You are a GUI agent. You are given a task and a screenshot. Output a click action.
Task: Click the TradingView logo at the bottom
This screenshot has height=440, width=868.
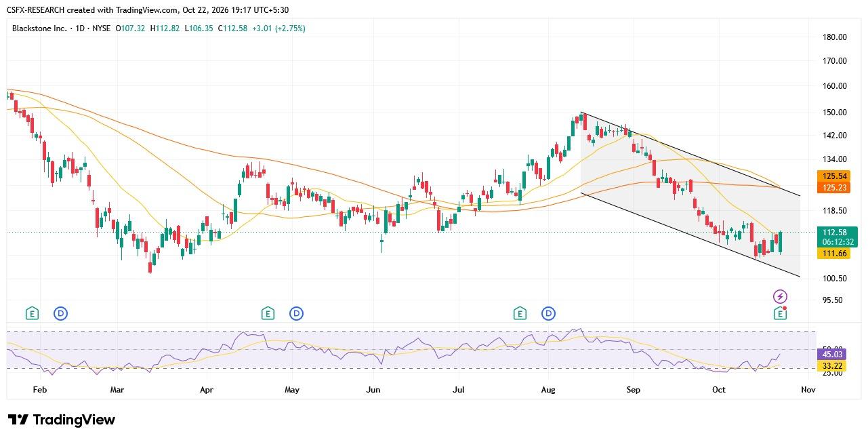tap(62, 420)
